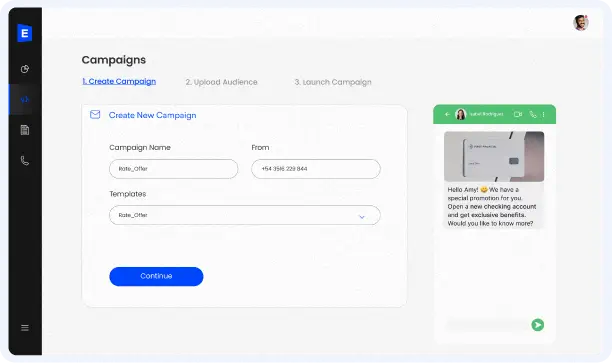Click contact avatar in chat preview header
This screenshot has width=612, height=363.
click(461, 114)
